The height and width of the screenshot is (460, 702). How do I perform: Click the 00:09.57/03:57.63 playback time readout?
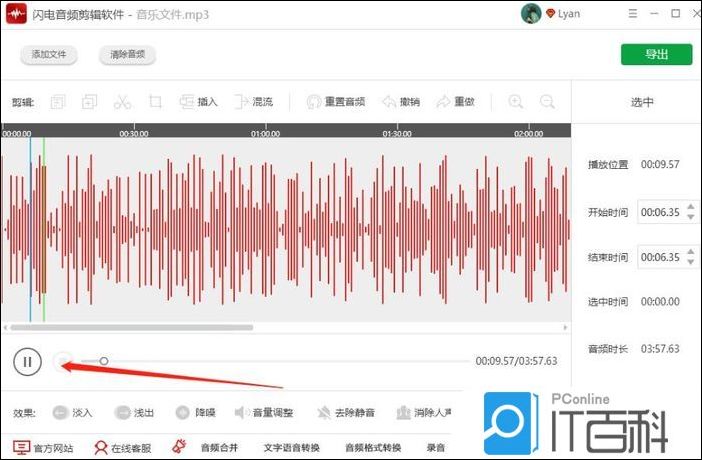[x=516, y=361]
